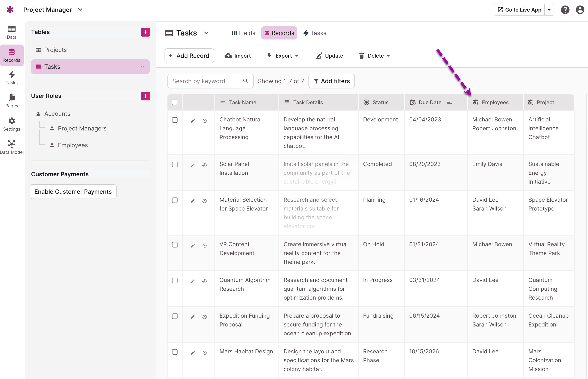Open the Settings section in sidebar
Screen dimensions: 588x379
click(x=12, y=124)
